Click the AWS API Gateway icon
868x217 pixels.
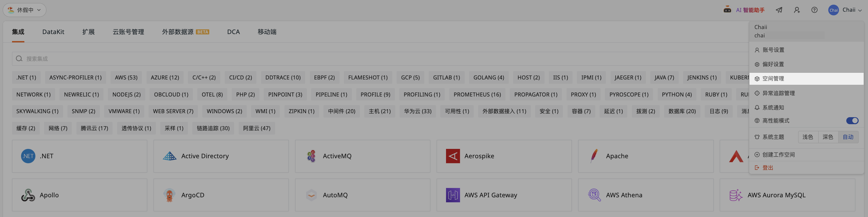click(453, 195)
